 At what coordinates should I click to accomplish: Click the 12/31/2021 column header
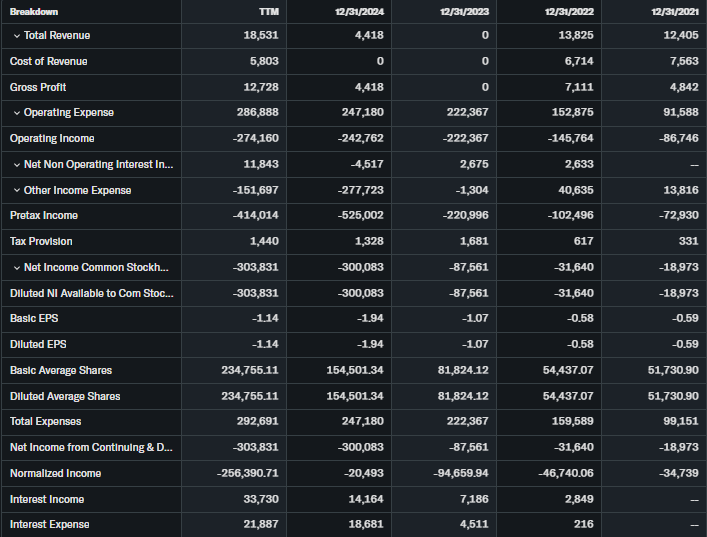[674, 11]
